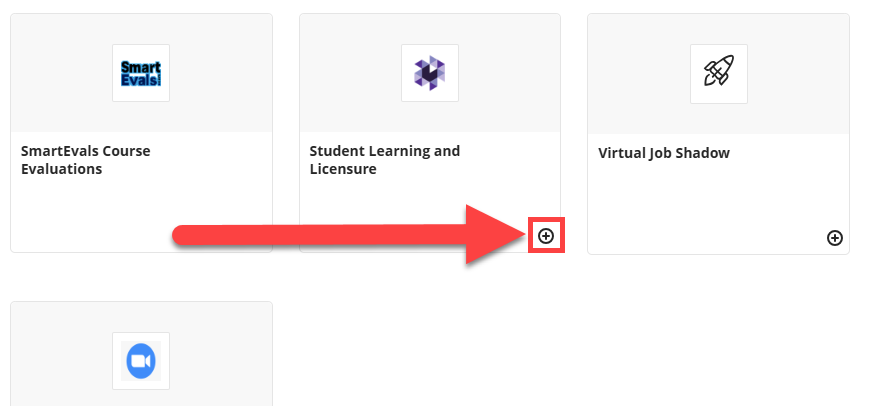
Task: Add Virtual Job Shadow via plus icon
Action: point(835,238)
